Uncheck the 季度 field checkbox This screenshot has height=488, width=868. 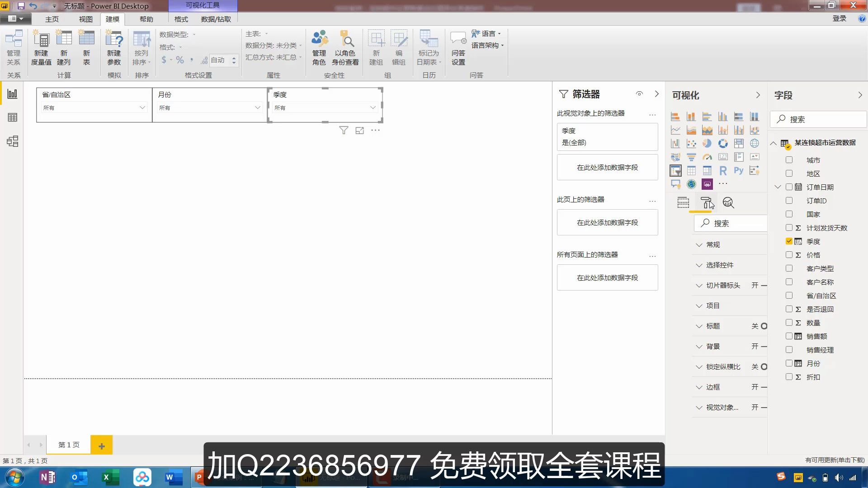tap(789, 241)
